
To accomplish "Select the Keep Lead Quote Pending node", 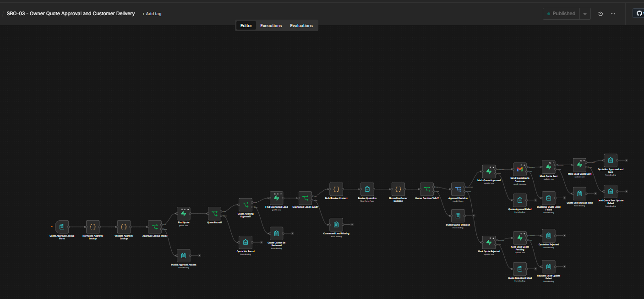I will click(x=520, y=238).
